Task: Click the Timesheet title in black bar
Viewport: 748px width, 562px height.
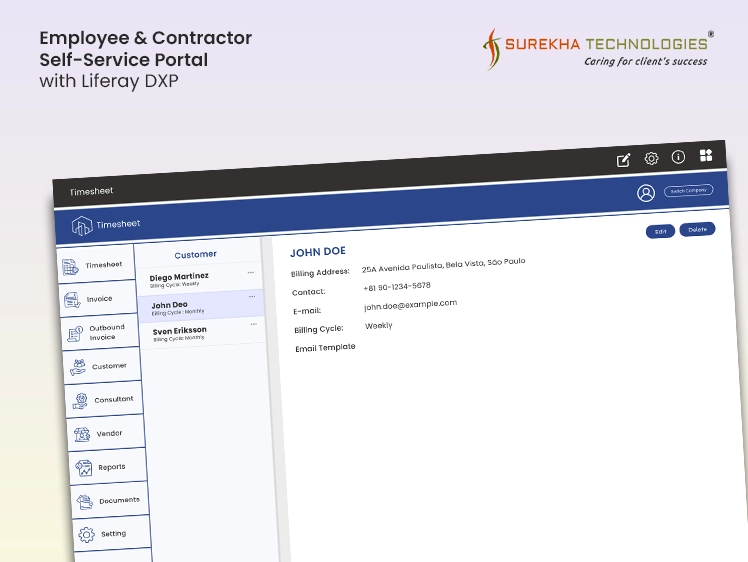Action: coord(91,191)
